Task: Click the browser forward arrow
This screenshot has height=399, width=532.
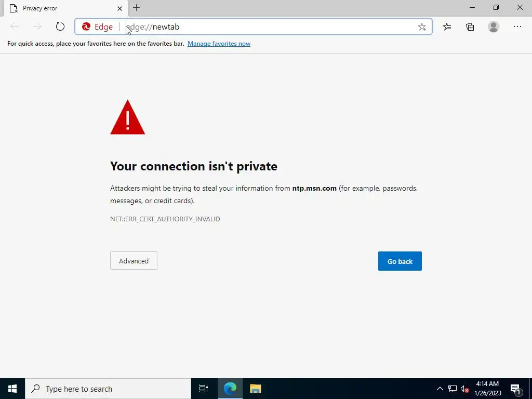Action: (x=37, y=26)
